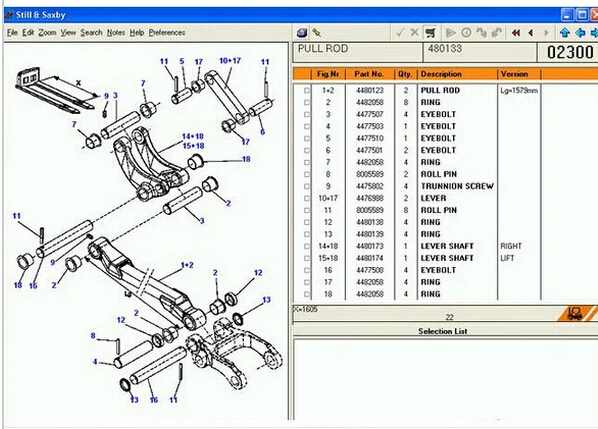Open the File menu
The width and height of the screenshot is (598, 429).
click(12, 32)
